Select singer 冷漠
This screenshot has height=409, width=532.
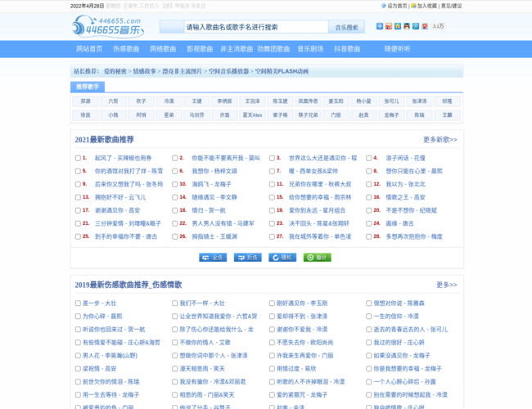click(x=169, y=101)
